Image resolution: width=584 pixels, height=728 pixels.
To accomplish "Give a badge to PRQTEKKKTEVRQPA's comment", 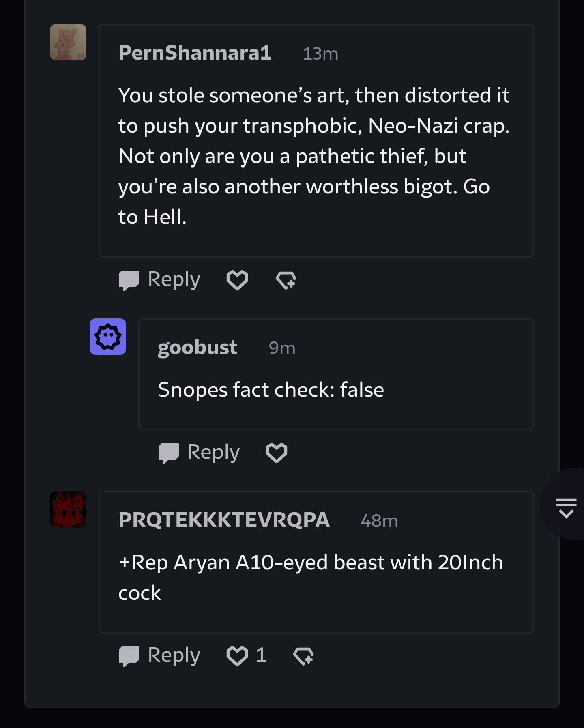I will tap(303, 655).
